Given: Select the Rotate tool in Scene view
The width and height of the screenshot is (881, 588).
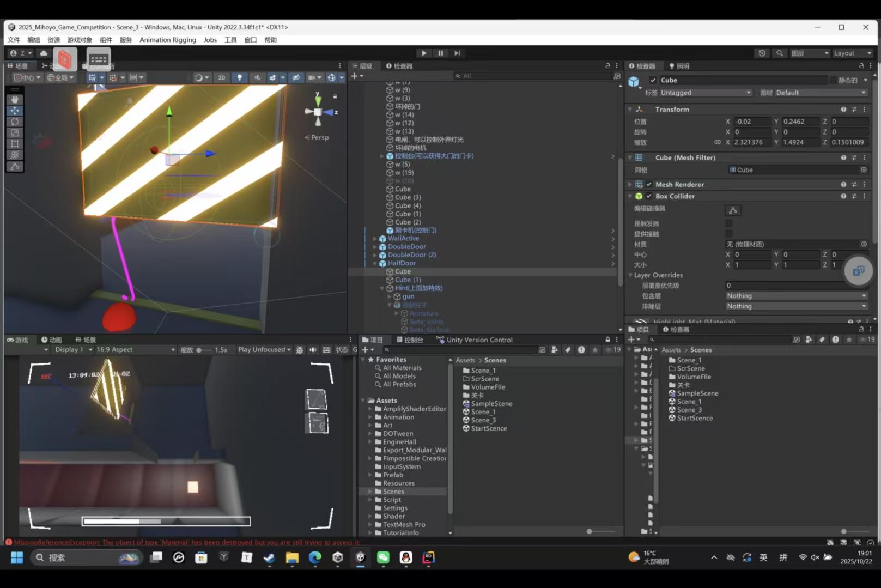Looking at the screenshot, I should tap(15, 122).
